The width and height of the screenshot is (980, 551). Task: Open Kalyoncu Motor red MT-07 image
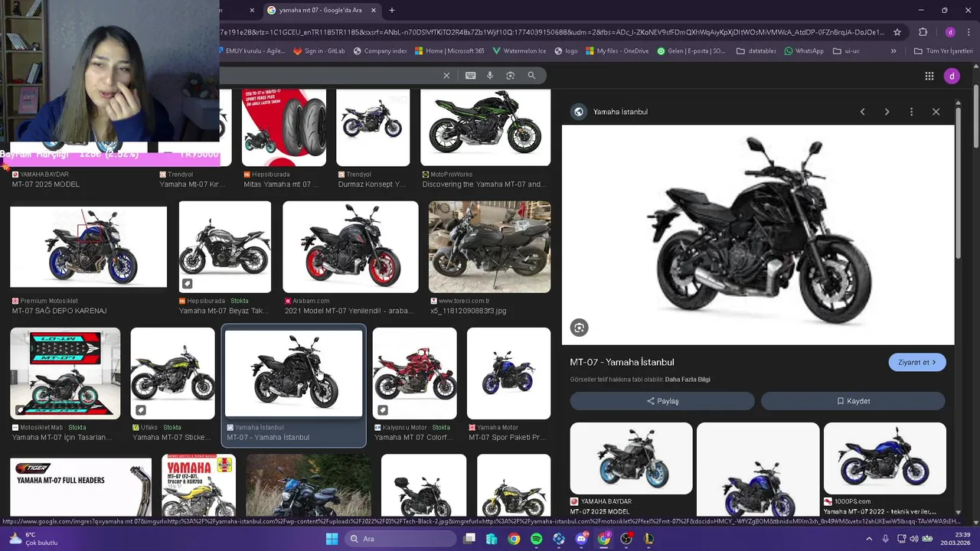(x=414, y=373)
